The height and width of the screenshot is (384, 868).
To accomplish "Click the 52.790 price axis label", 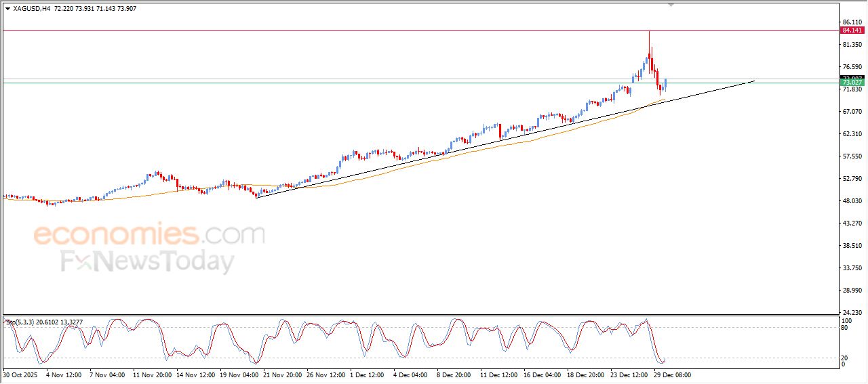I will coord(852,179).
